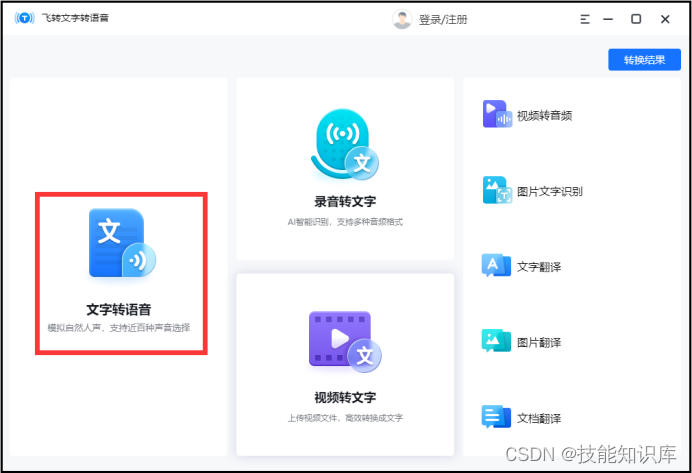Click the 文档翻译 icon
Image resolution: width=692 pixels, height=473 pixels.
[496, 417]
